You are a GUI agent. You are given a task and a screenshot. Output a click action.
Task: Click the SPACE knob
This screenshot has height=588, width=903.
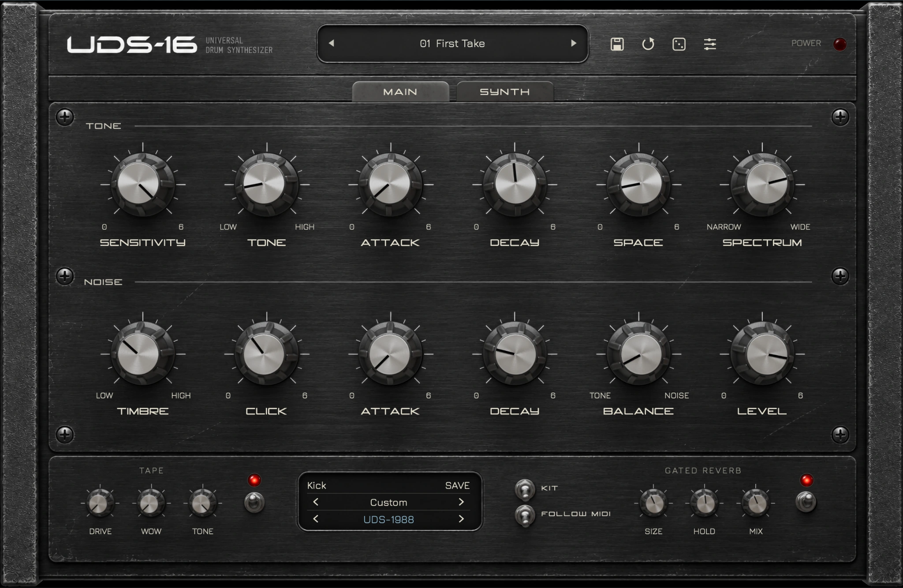pyautogui.click(x=638, y=185)
